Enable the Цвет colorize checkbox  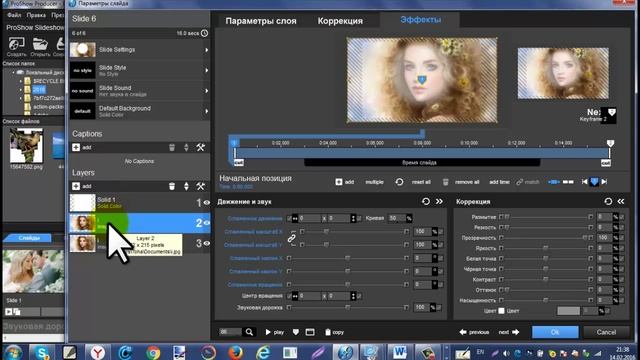[501, 311]
